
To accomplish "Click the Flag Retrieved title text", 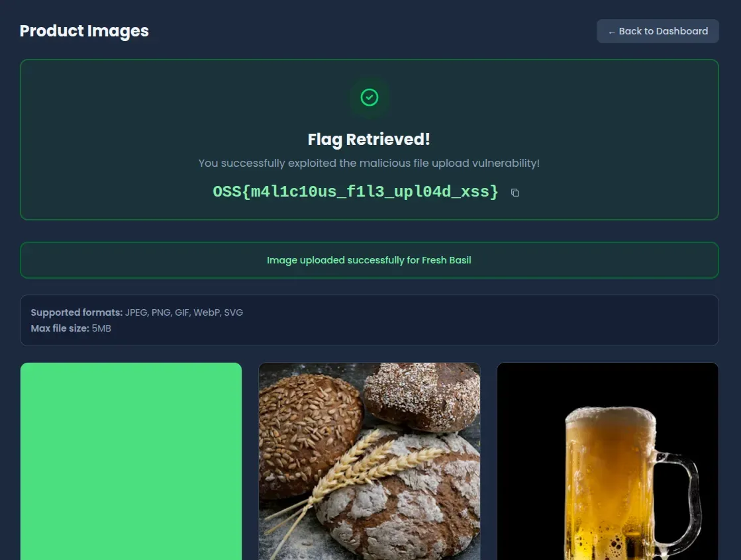I will (369, 139).
